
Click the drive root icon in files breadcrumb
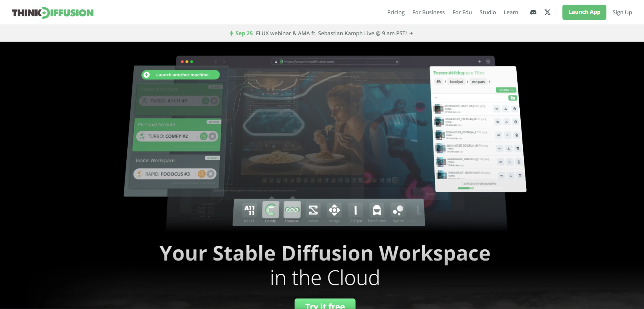439,82
